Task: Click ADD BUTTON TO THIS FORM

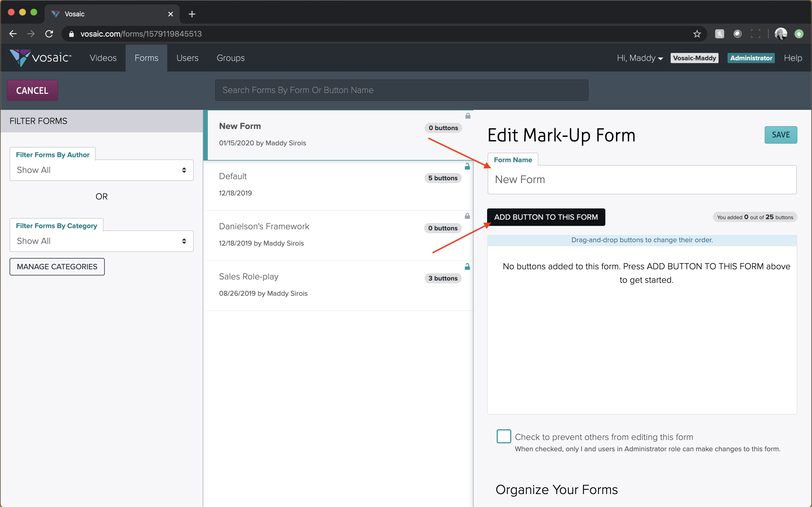Action: click(x=546, y=217)
